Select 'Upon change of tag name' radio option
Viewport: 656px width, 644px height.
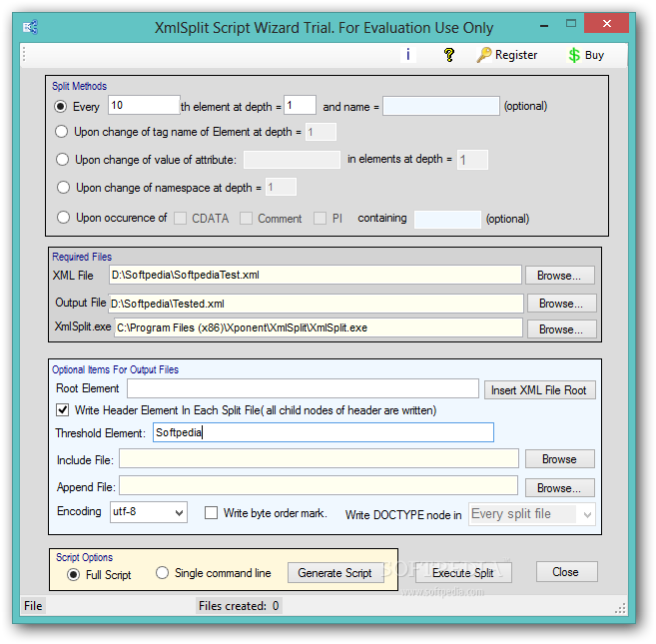[x=62, y=132]
